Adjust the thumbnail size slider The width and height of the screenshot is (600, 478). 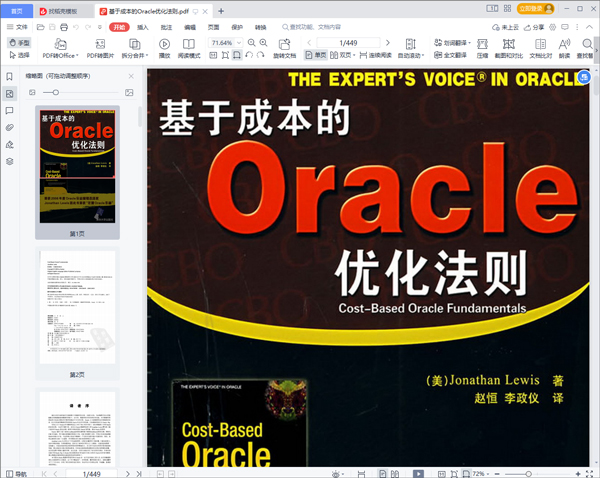[56, 92]
